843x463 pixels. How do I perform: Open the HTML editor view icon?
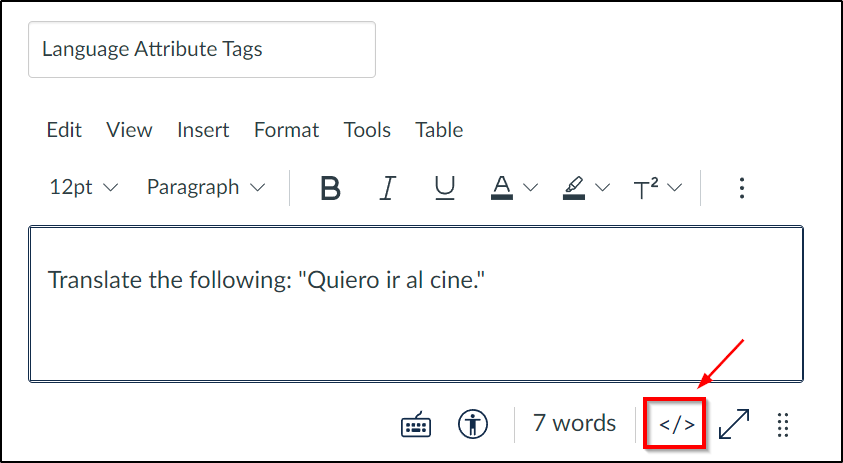(677, 424)
